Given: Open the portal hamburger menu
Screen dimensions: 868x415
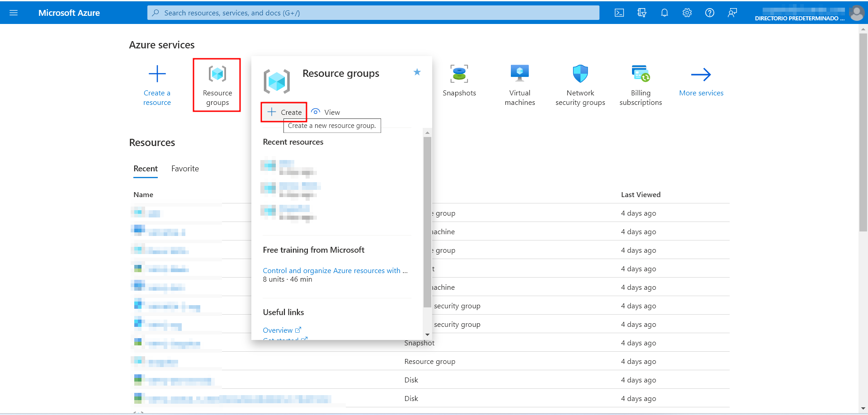Looking at the screenshot, I should tap(14, 13).
